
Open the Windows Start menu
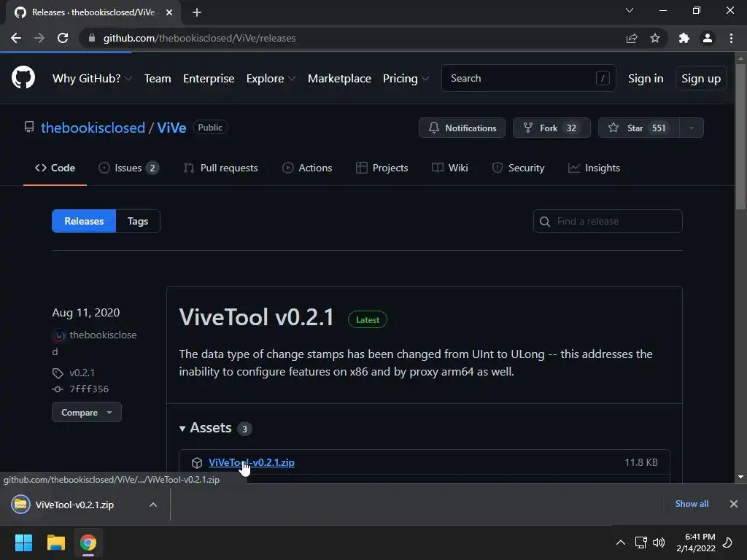[x=23, y=542]
